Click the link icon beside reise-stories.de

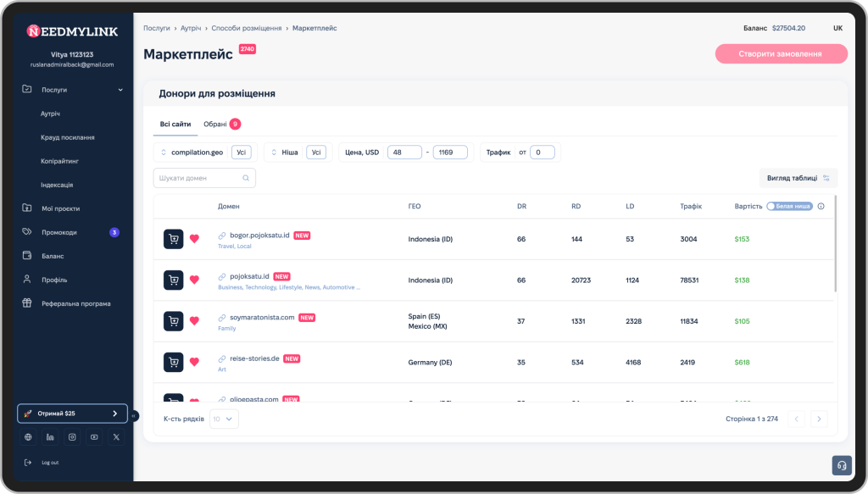[x=222, y=358]
